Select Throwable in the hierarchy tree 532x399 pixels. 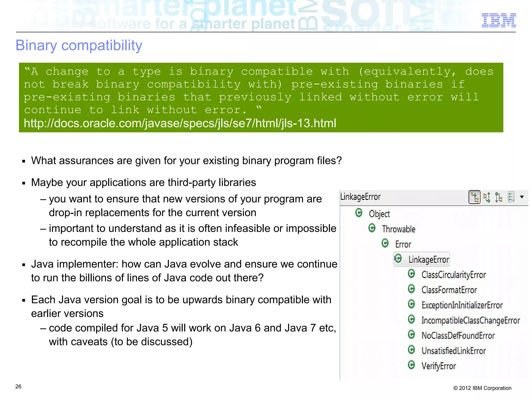coord(399,229)
